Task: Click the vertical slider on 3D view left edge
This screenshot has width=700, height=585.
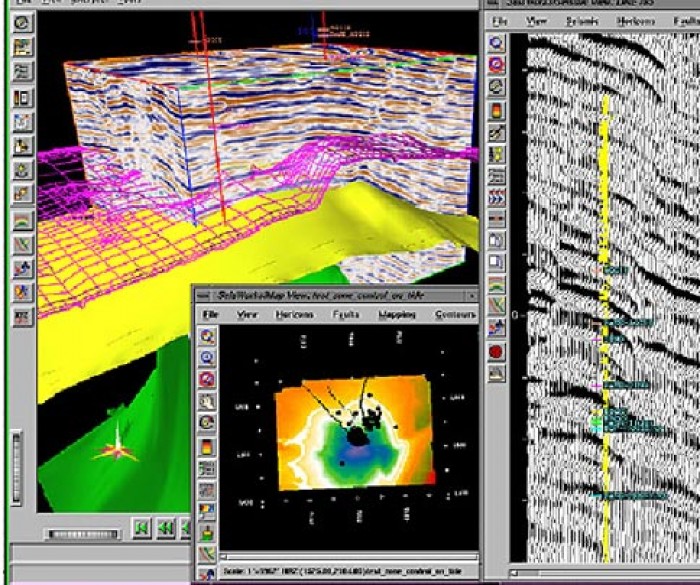Action: pos(16,460)
